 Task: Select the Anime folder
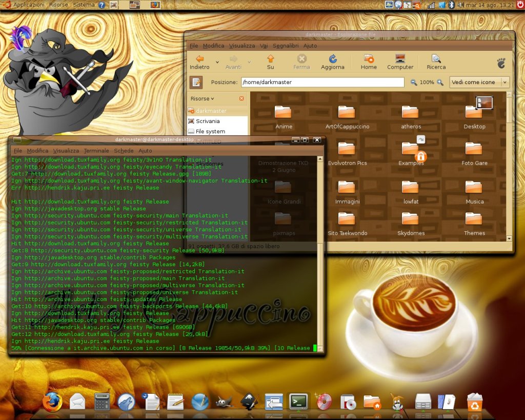click(x=283, y=117)
